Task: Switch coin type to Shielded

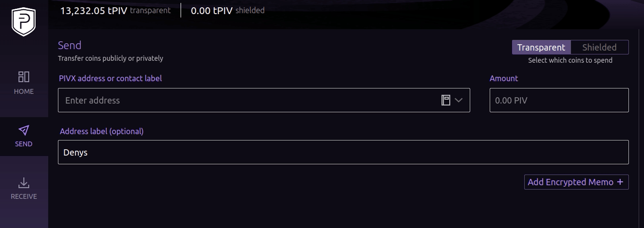Action: coord(599,47)
